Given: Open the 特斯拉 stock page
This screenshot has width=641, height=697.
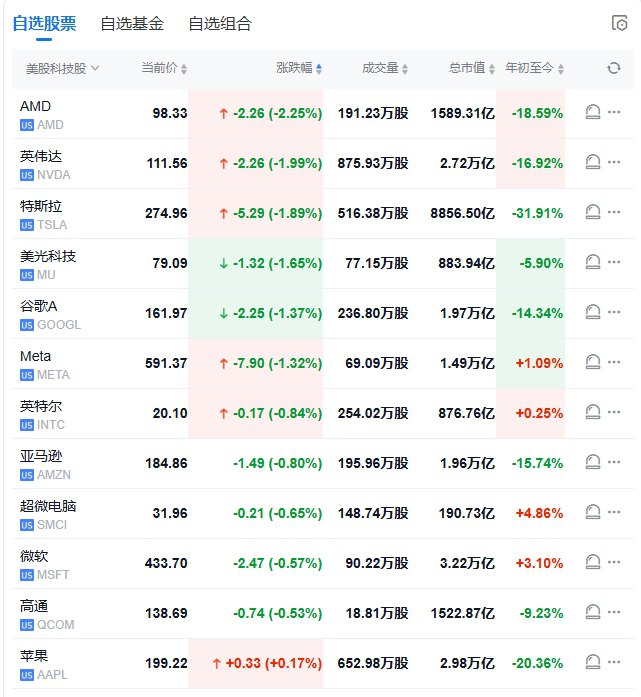Looking at the screenshot, I should [x=41, y=206].
